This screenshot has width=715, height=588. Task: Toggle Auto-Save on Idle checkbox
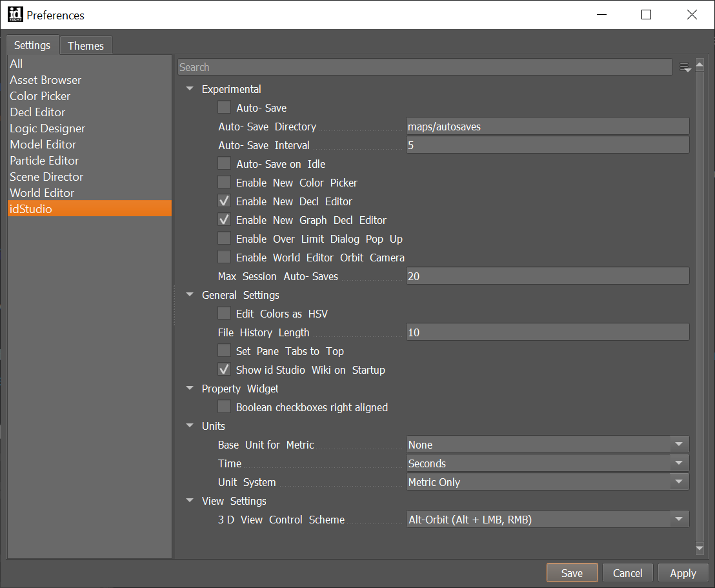(224, 163)
